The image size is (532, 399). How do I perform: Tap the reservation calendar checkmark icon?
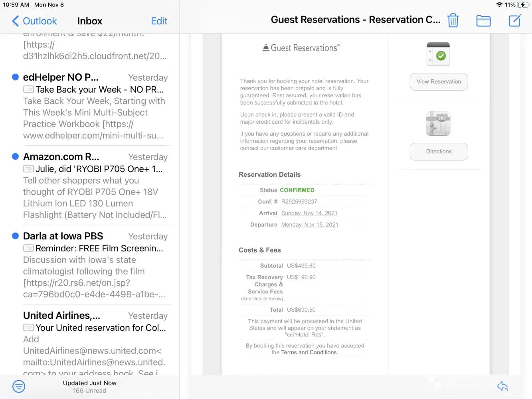[438, 54]
